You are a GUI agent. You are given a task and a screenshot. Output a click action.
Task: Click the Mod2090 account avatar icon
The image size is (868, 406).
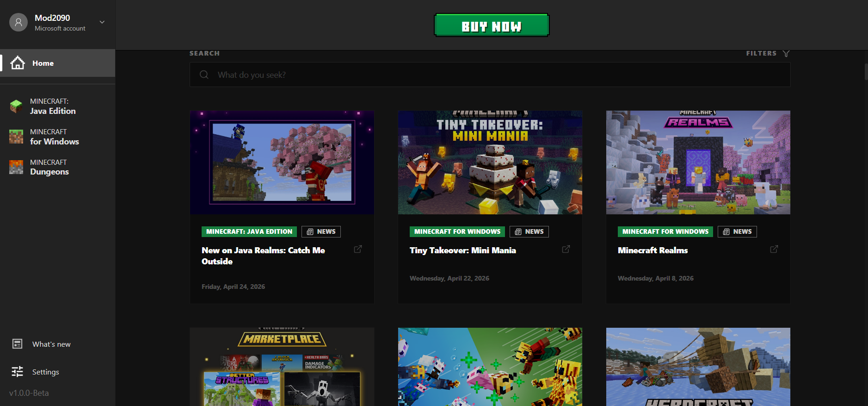click(18, 22)
